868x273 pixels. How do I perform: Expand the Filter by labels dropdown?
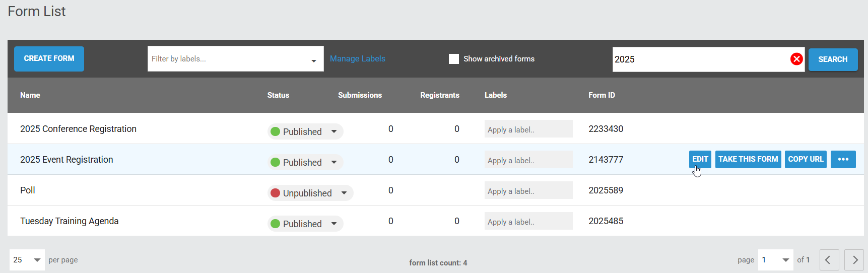(x=236, y=59)
